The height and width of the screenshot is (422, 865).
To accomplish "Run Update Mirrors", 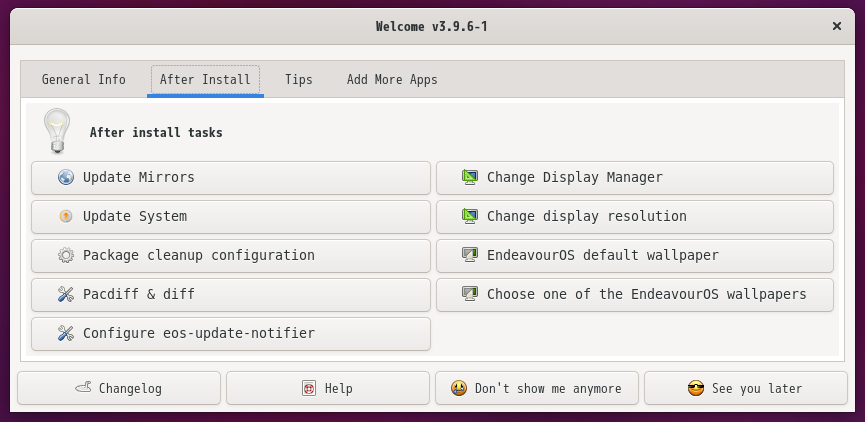I will 231,178.
